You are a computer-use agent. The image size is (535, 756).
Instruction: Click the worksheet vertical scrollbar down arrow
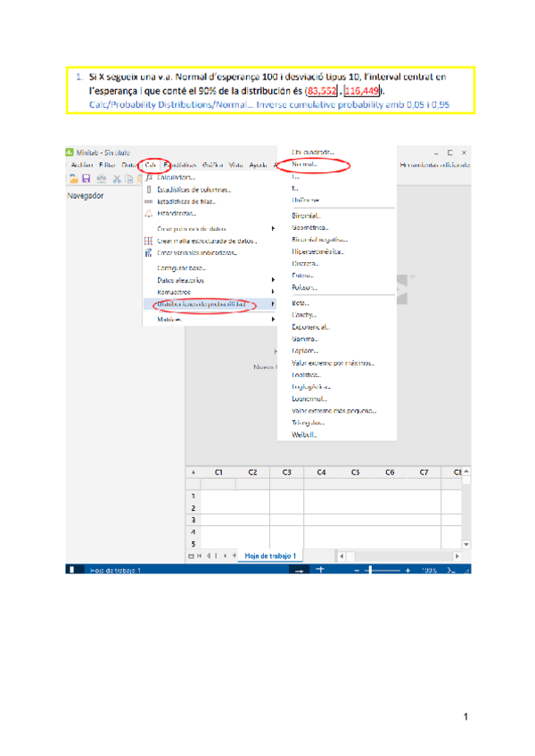point(466,544)
